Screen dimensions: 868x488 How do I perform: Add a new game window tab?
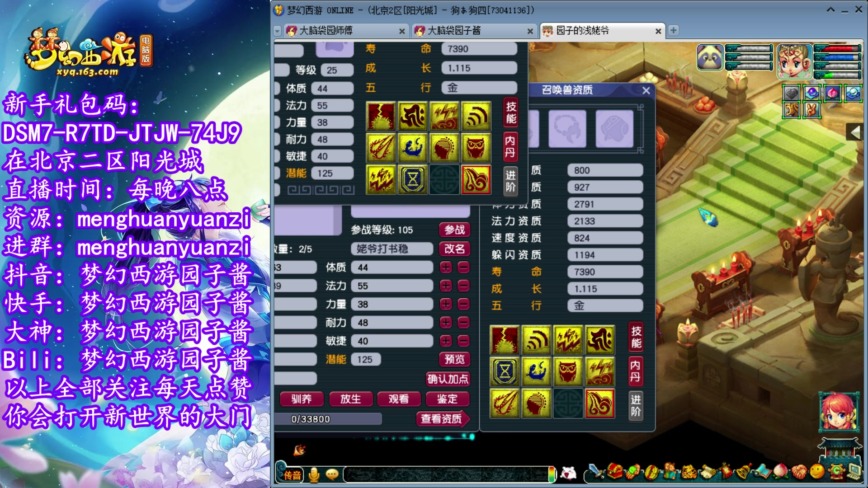coord(673,30)
